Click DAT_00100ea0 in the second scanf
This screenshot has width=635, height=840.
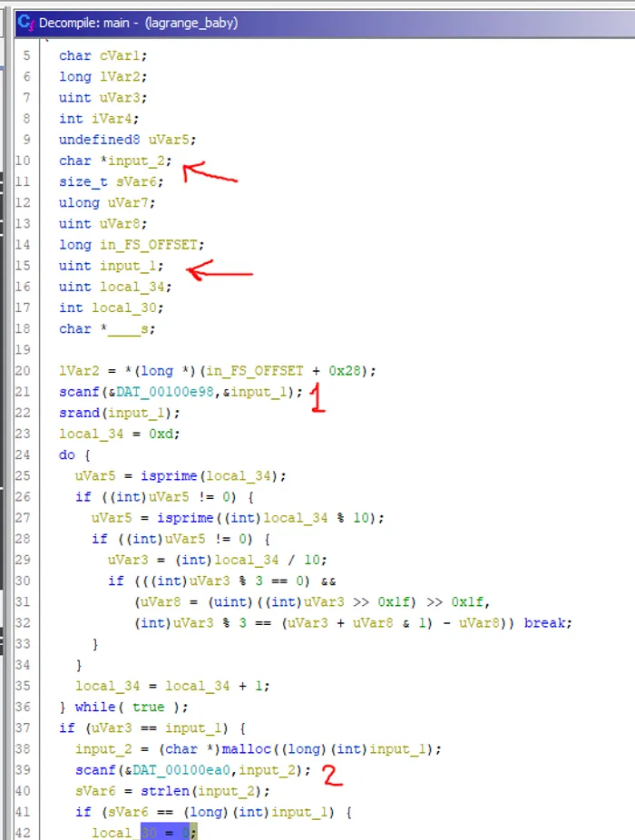pyautogui.click(x=181, y=770)
